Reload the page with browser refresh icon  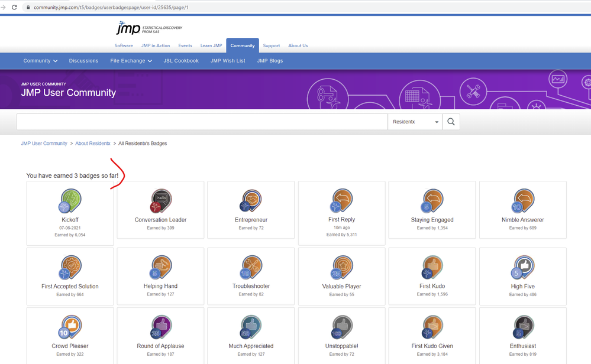click(x=14, y=7)
